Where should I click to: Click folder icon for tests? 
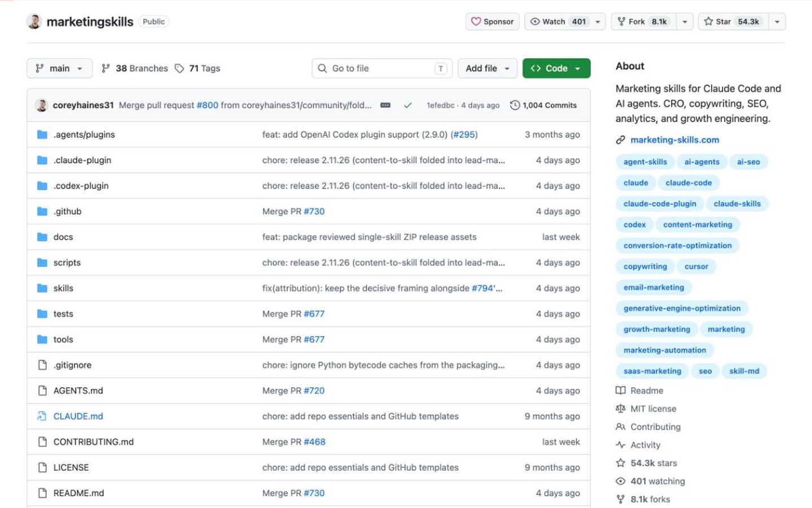click(x=42, y=314)
